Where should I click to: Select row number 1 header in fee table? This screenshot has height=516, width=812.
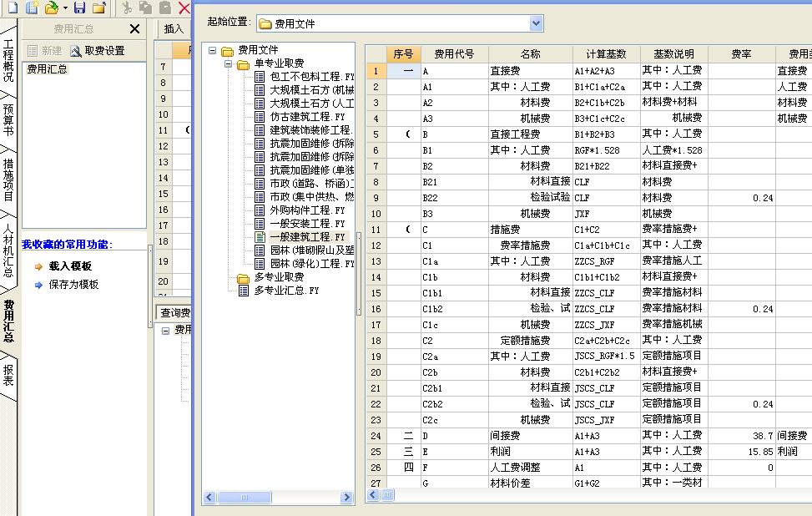(x=376, y=71)
